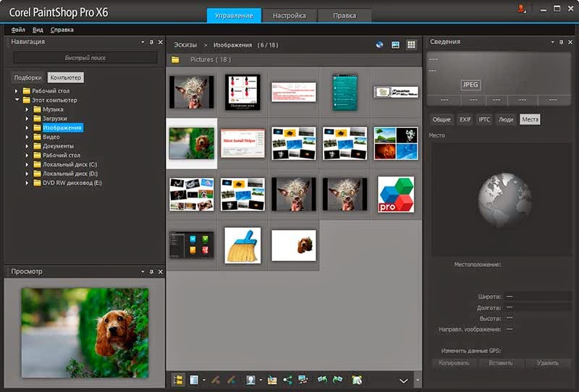Close the Сведения panel
The width and height of the screenshot is (579, 392).
(570, 42)
